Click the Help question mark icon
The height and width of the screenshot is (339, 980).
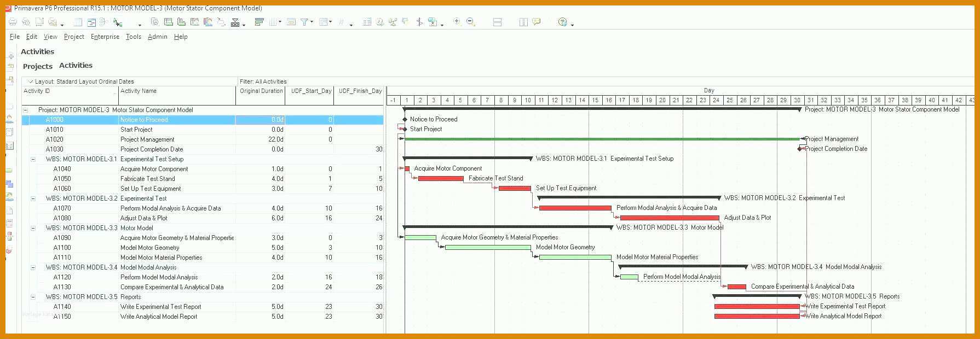tap(562, 22)
